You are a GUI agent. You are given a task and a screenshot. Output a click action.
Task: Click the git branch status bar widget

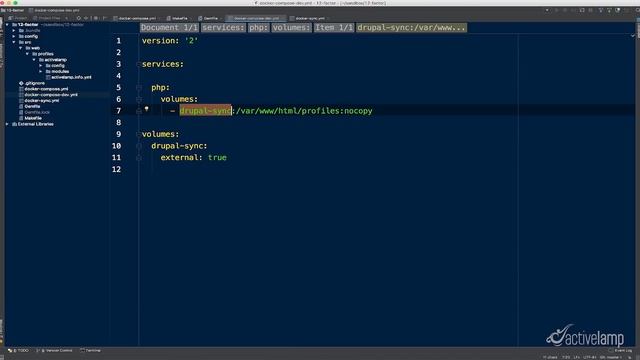click(x=611, y=357)
